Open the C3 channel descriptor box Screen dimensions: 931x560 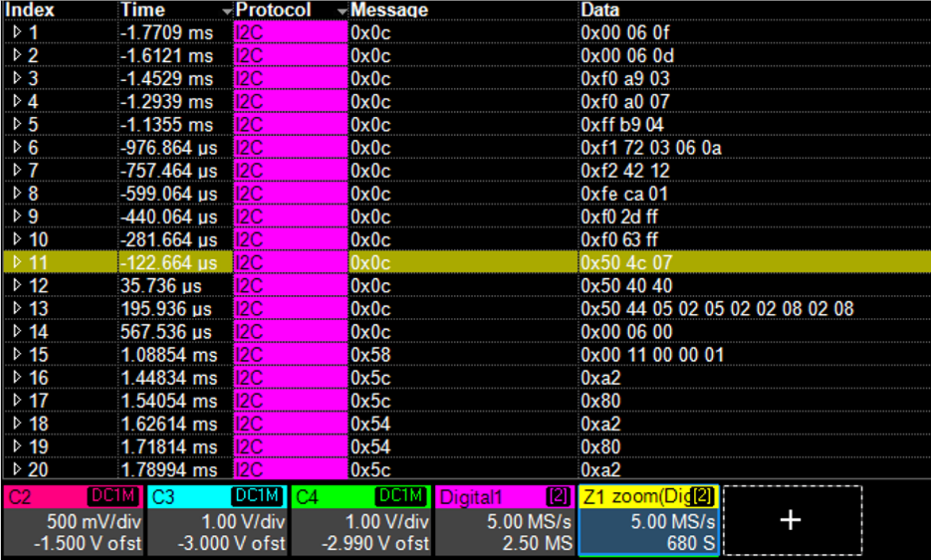[x=218, y=520]
